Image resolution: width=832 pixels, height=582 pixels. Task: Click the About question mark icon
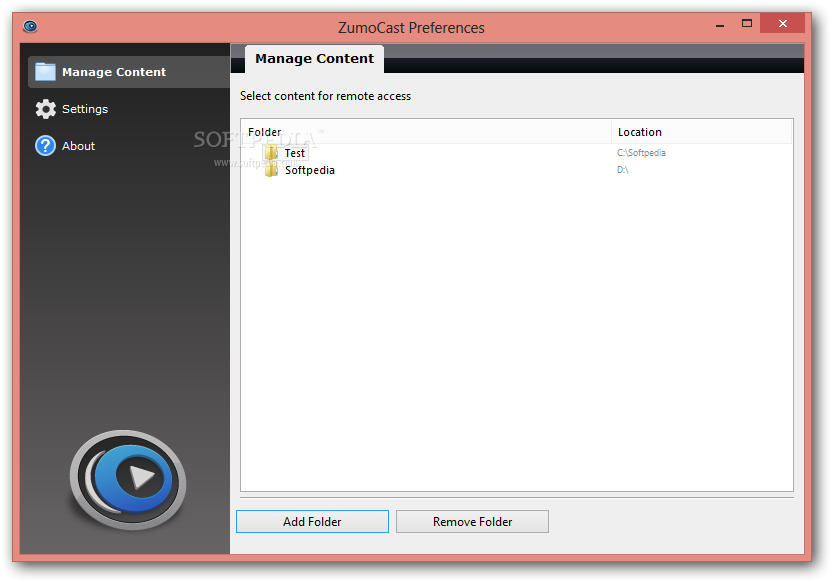pyautogui.click(x=45, y=145)
